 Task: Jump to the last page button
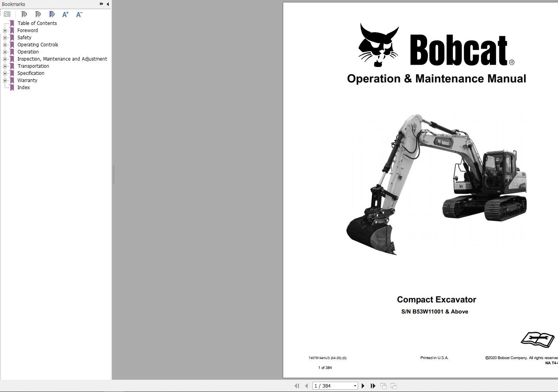coord(373,386)
